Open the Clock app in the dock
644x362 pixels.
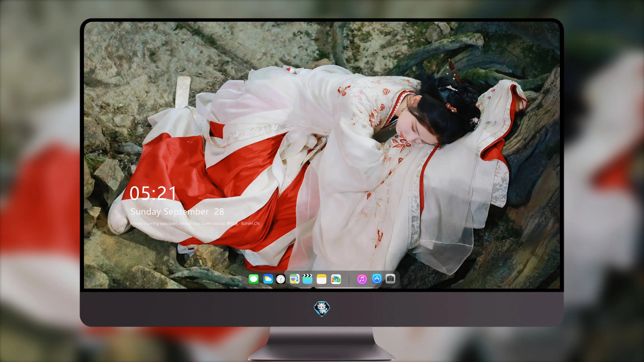(x=281, y=279)
